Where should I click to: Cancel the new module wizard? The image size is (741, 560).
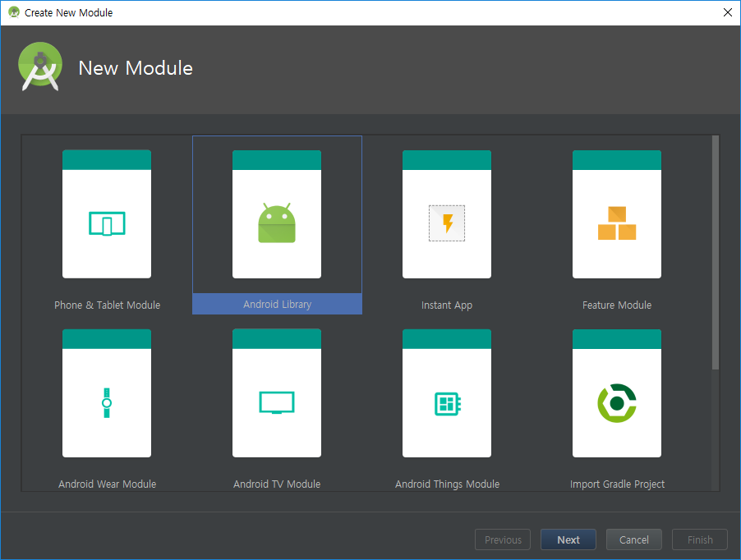634,539
